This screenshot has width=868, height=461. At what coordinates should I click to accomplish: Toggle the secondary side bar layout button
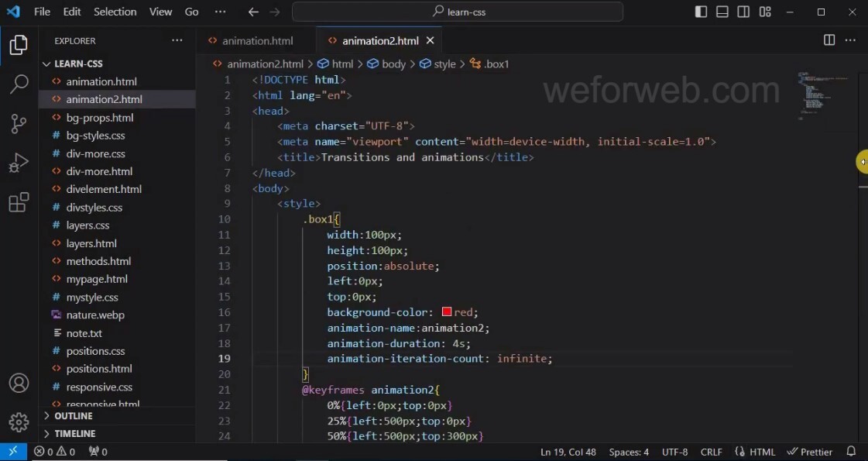[x=743, y=12]
